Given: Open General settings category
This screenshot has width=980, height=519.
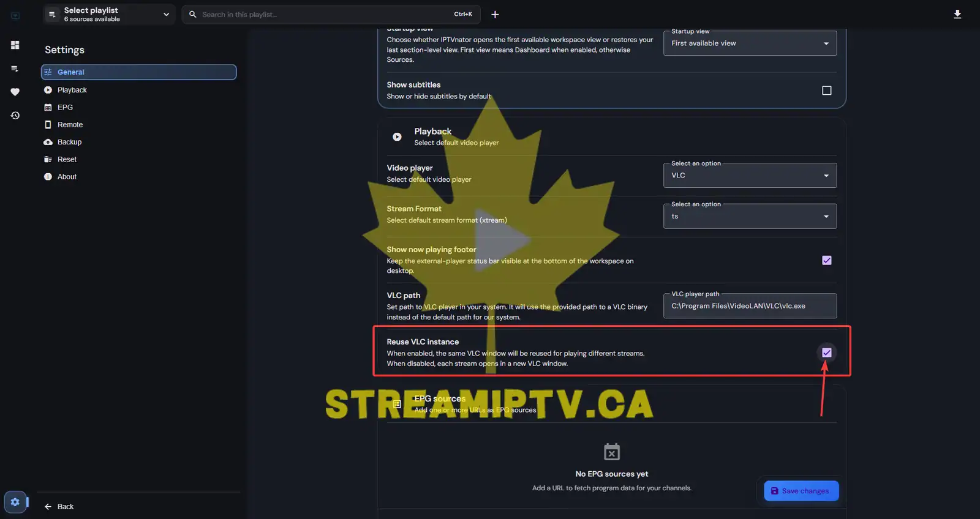Looking at the screenshot, I should (138, 72).
